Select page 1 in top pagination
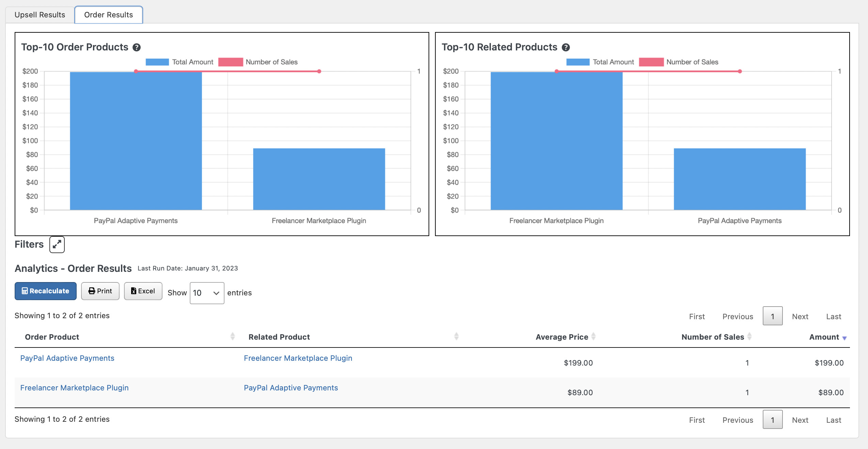The width and height of the screenshot is (868, 449). 773,316
